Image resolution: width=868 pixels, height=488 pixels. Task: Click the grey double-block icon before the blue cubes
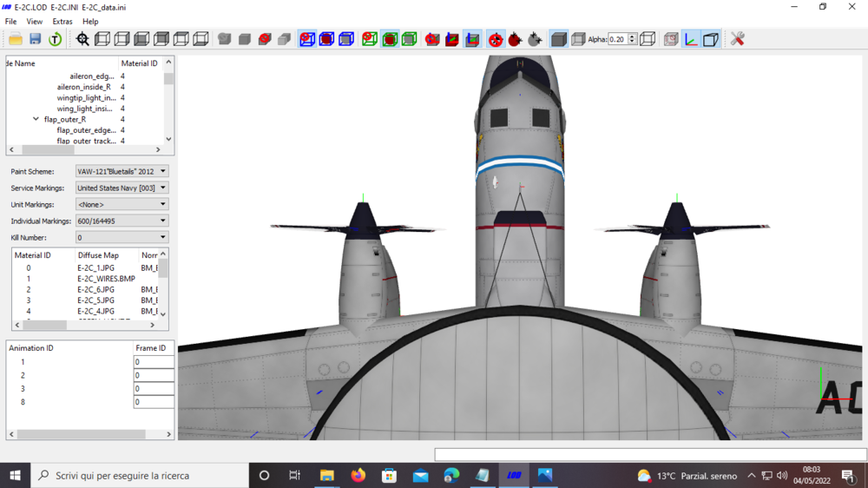(285, 39)
